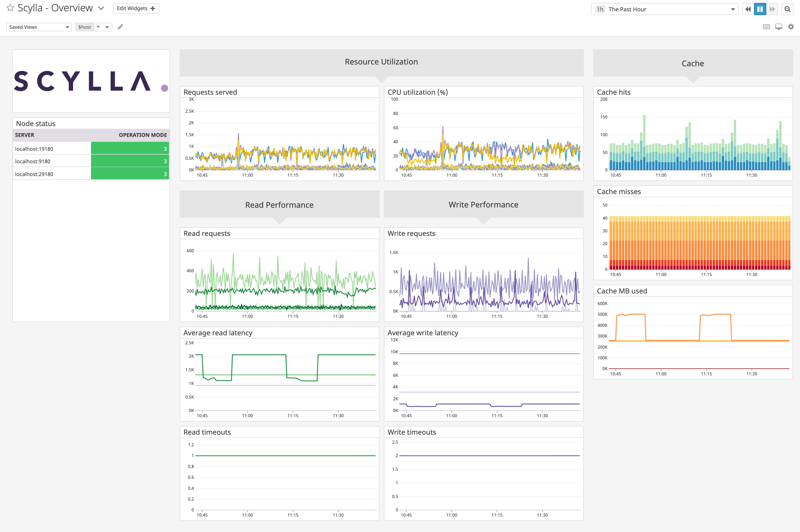Open the Saved Views dropdown
This screenshot has width=800, height=532.
[x=38, y=27]
